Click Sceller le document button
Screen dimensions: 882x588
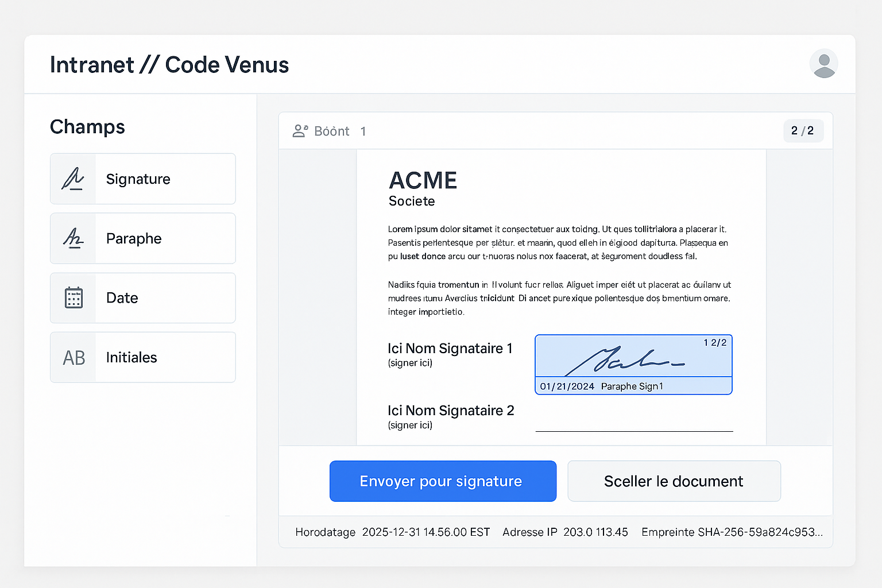click(674, 481)
